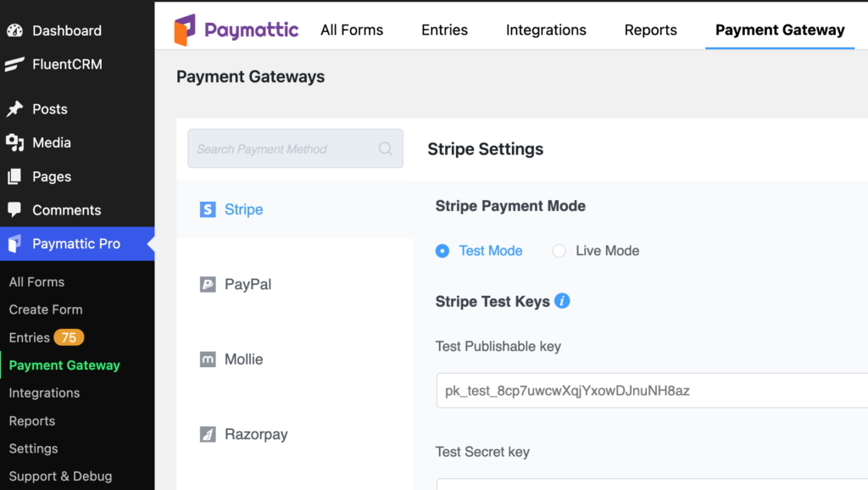This screenshot has width=868, height=490.
Task: Click info icon beside Stripe Test Keys
Action: 562,301
